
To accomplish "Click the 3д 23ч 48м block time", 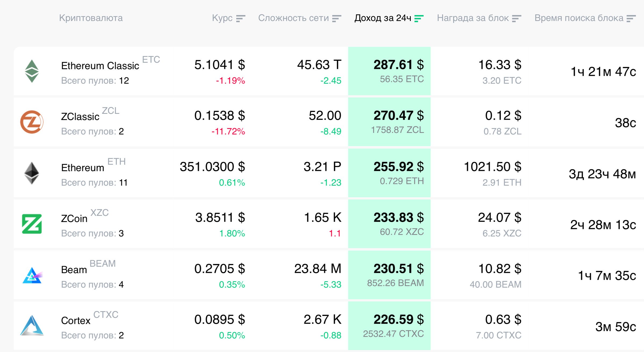I will (x=602, y=174).
